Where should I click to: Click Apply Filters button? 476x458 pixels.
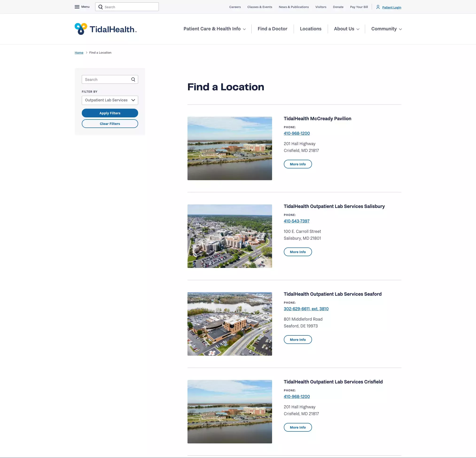click(110, 113)
